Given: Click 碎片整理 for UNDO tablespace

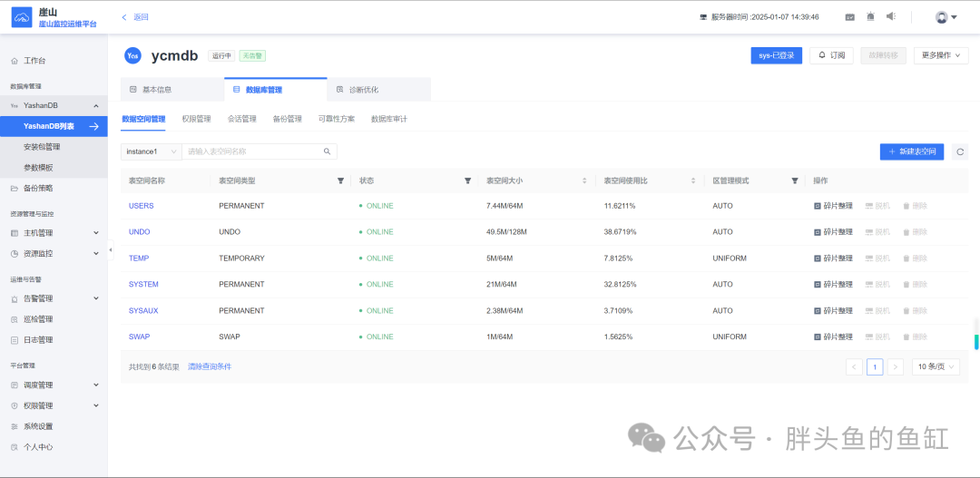Looking at the screenshot, I should 833,232.
